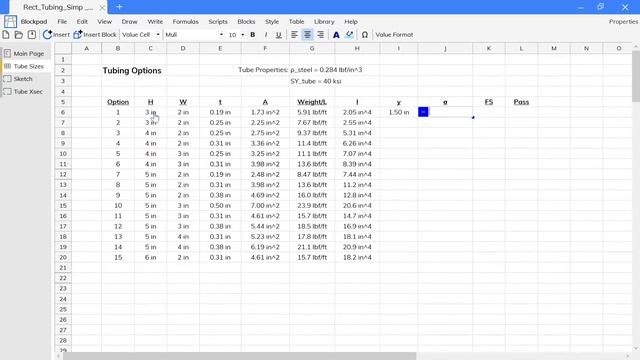Open the Scripts menu
This screenshot has height=360, width=640.
coord(218,22)
